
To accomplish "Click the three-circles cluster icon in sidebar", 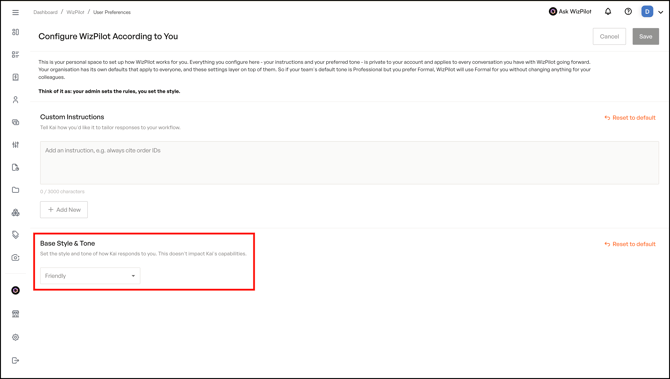I will (15, 212).
